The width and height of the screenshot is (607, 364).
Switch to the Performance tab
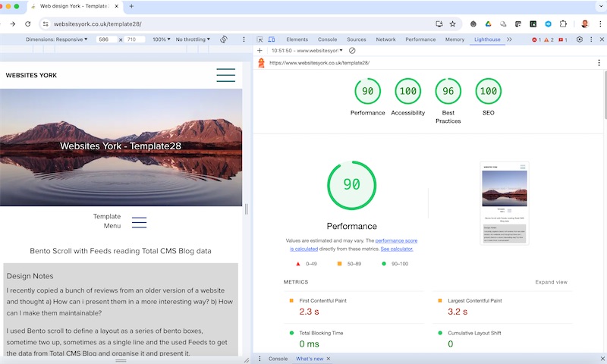(x=420, y=39)
